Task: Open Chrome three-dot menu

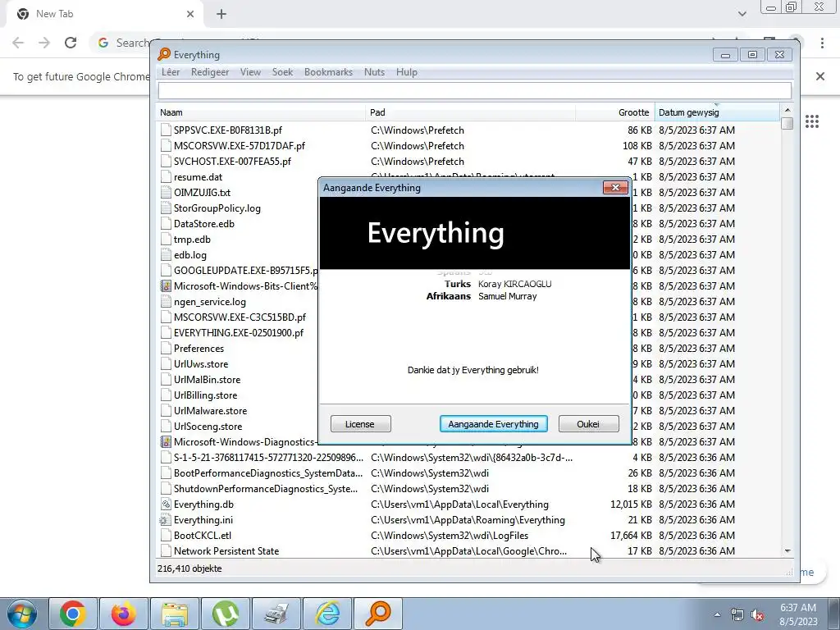Action: (x=822, y=43)
